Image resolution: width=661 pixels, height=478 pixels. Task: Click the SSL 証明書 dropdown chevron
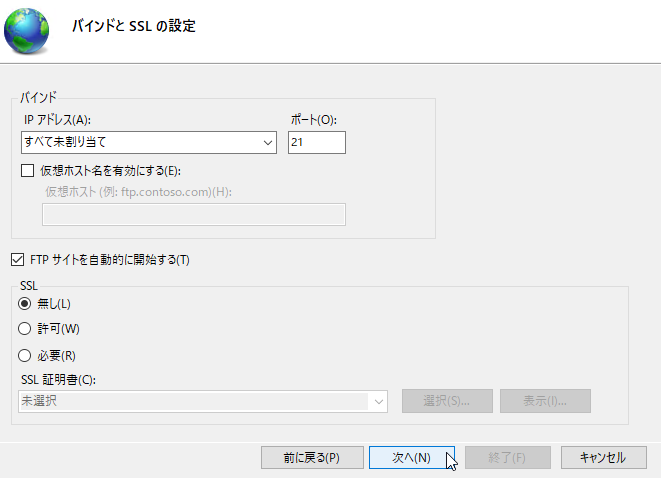click(379, 401)
